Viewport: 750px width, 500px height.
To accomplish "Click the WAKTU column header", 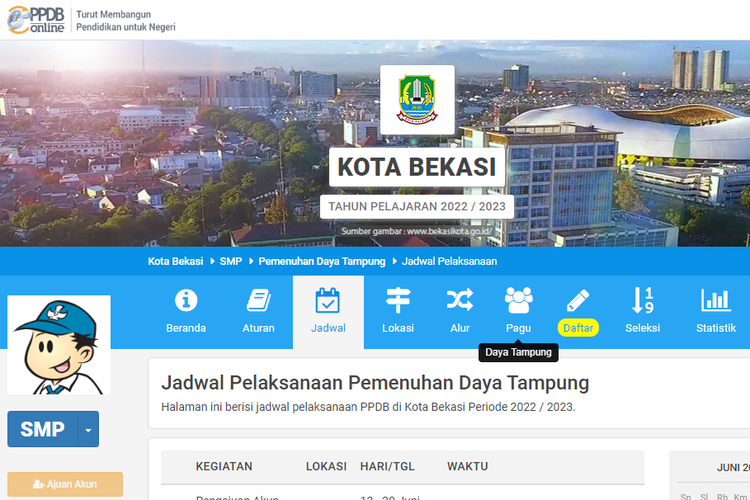I will 467,467.
